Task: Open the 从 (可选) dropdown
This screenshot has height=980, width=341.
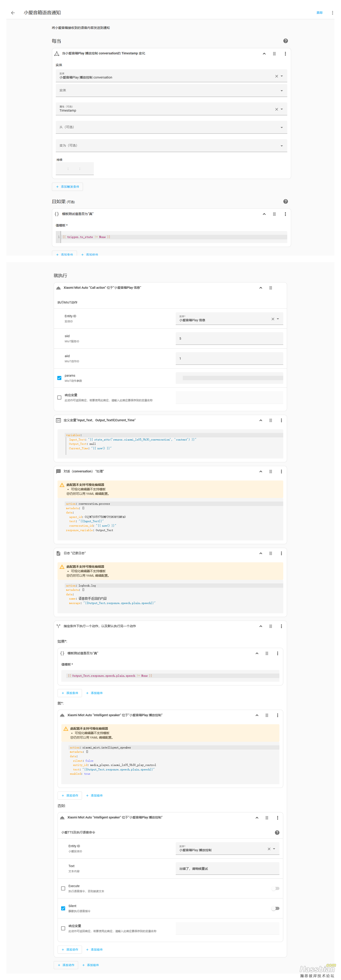Action: click(171, 127)
